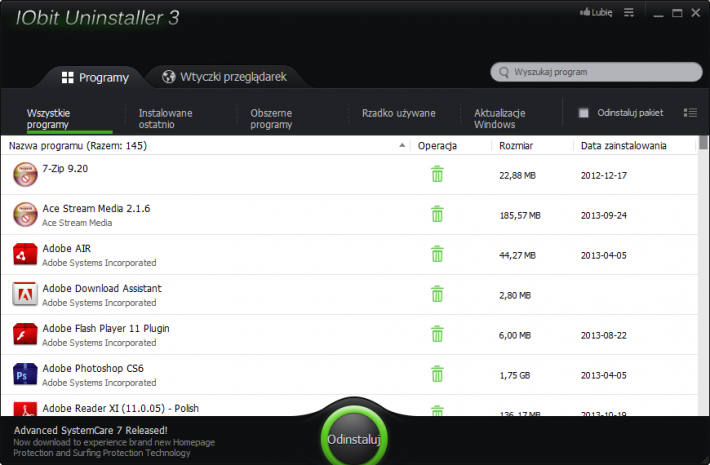Enable the Odinstaluj pakiet checkbox
This screenshot has width=710, height=465.
[584, 113]
